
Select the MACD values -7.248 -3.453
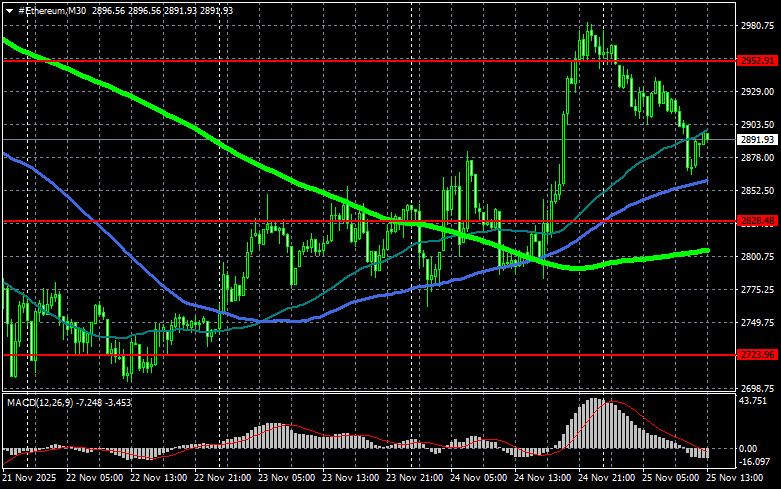tap(104, 402)
